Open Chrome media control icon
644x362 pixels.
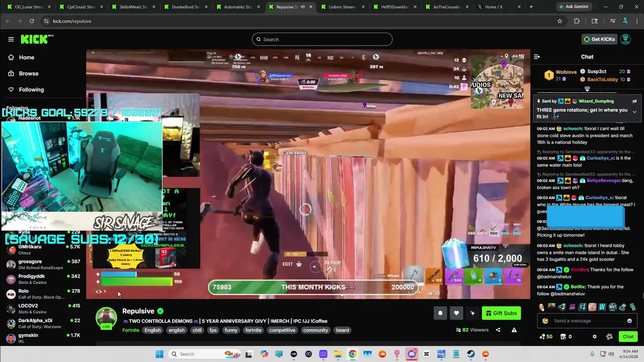point(612,21)
